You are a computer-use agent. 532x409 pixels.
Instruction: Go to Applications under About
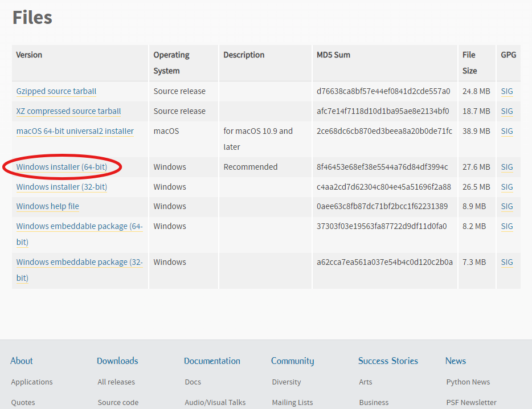pyautogui.click(x=32, y=382)
